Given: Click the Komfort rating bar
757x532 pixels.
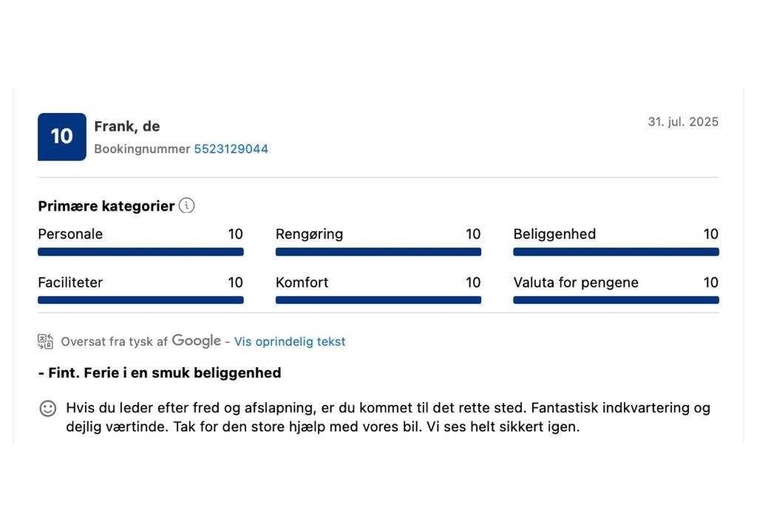Looking at the screenshot, I should point(378,300).
